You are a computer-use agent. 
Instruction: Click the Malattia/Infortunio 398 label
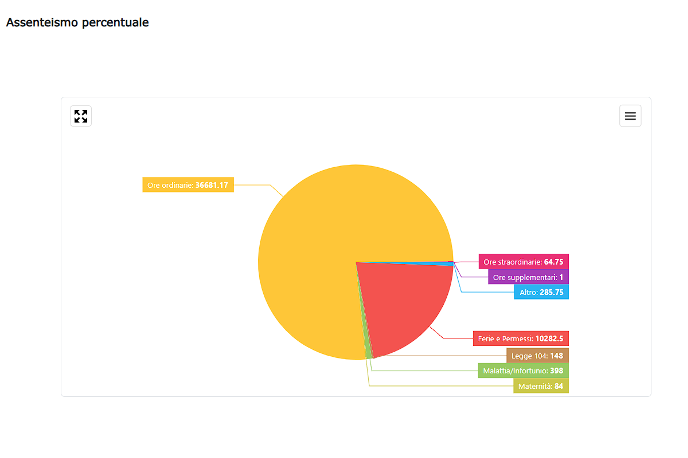click(x=522, y=370)
